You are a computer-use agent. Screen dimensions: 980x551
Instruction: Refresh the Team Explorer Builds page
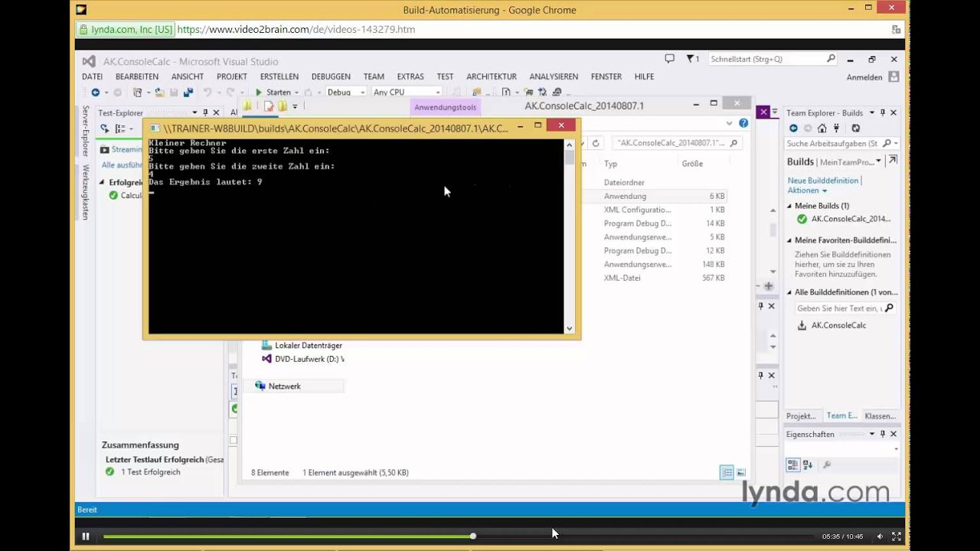856,129
